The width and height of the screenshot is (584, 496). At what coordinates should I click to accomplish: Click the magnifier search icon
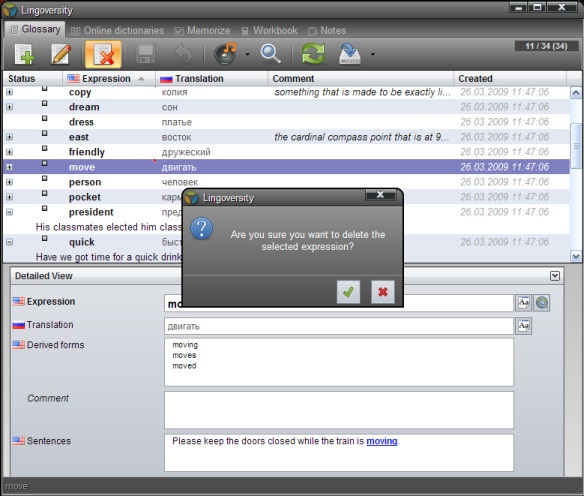click(x=271, y=54)
